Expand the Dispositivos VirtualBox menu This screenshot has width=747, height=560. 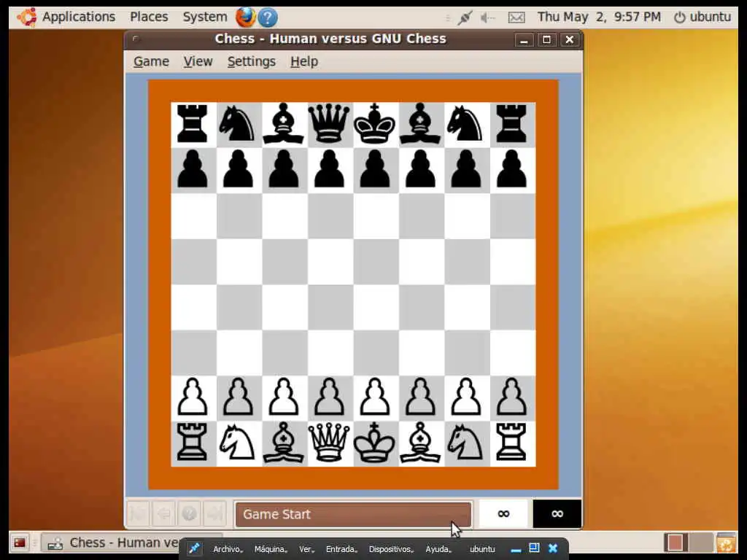[x=392, y=549]
